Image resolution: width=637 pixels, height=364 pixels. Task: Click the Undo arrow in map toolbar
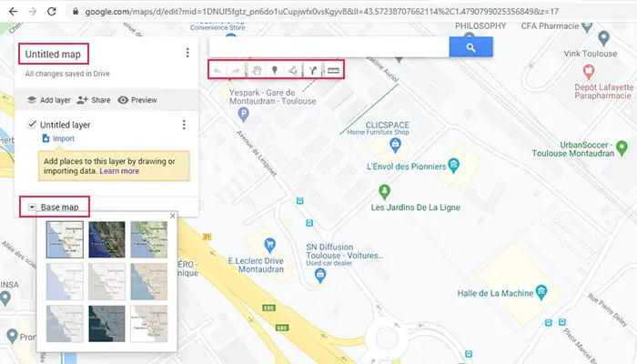pos(217,71)
